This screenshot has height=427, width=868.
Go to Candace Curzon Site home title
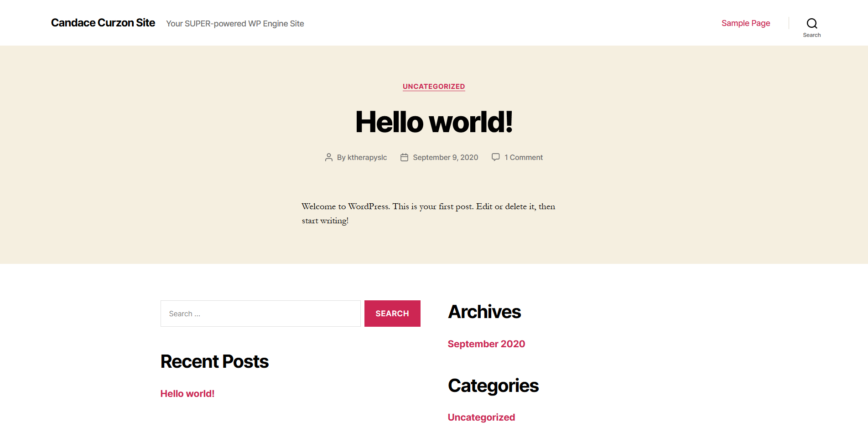103,23
